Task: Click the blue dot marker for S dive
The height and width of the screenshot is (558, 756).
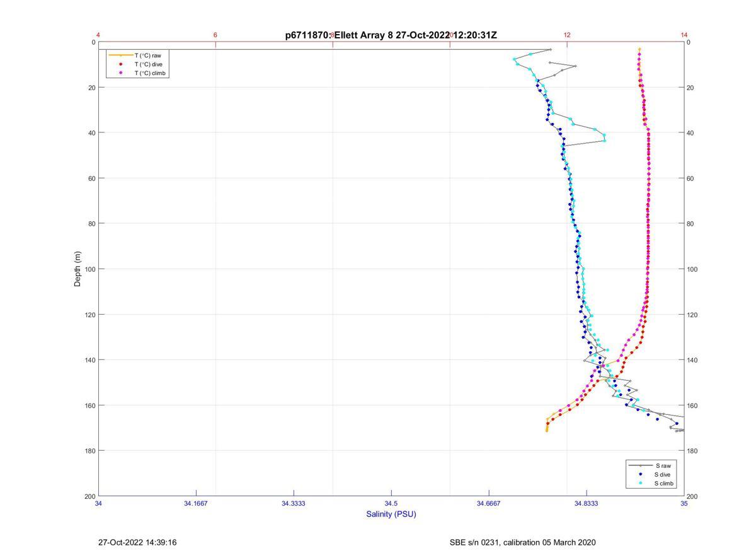Action: click(x=640, y=474)
